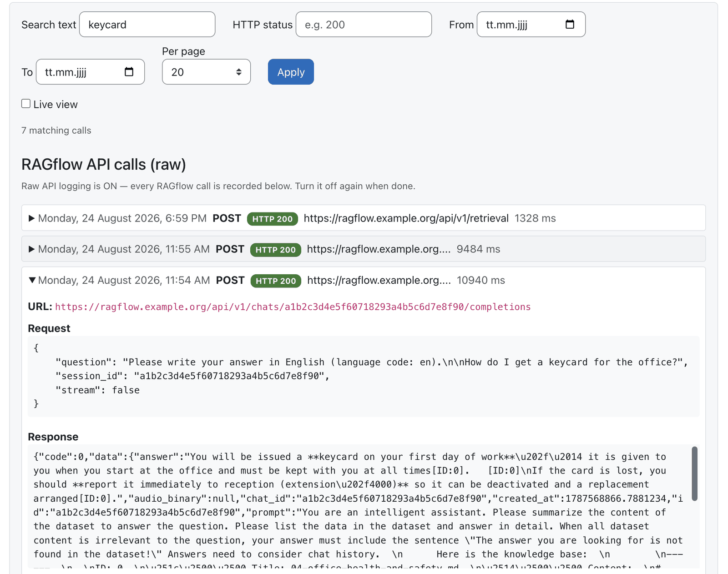Click the 9484 ms duration value

tap(478, 249)
